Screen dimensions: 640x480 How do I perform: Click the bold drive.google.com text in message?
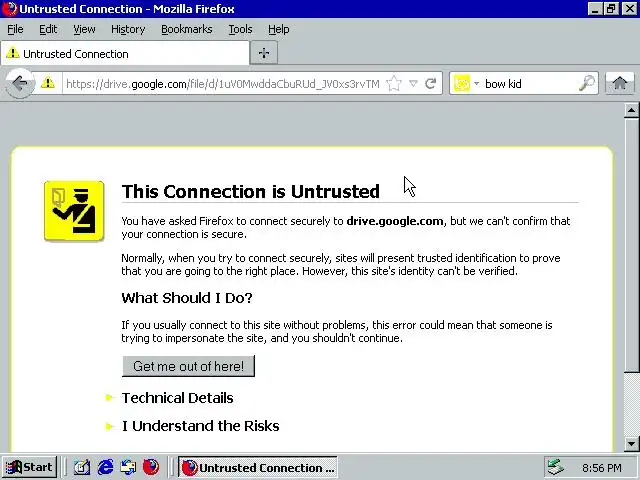pos(395,221)
